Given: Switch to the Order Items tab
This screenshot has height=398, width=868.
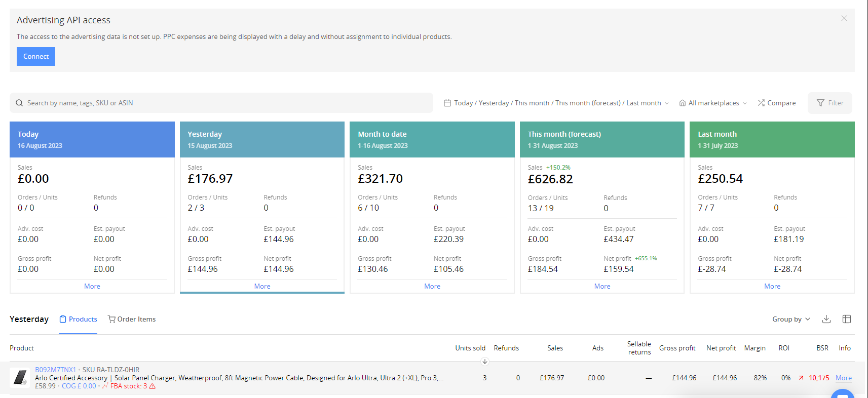Looking at the screenshot, I should (x=132, y=319).
